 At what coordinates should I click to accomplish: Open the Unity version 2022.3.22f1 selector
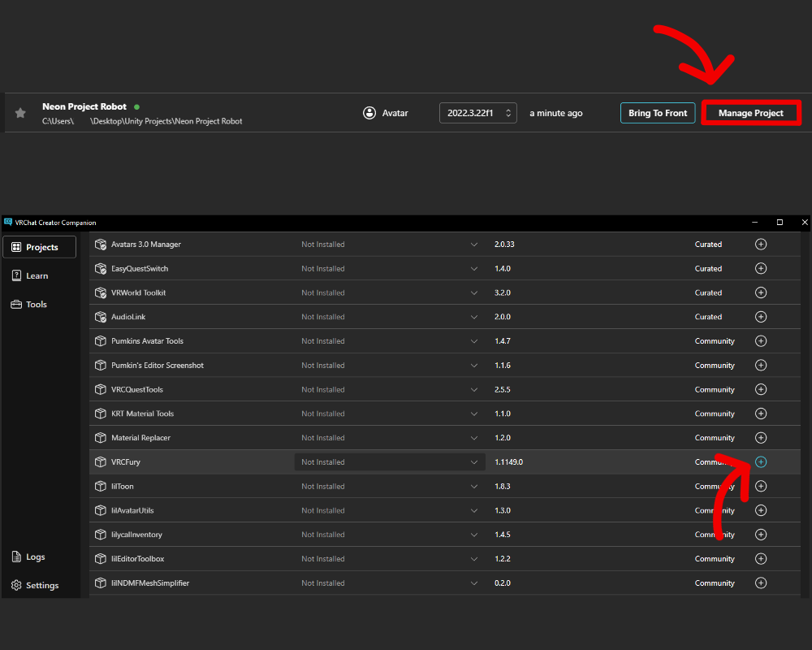(x=478, y=113)
